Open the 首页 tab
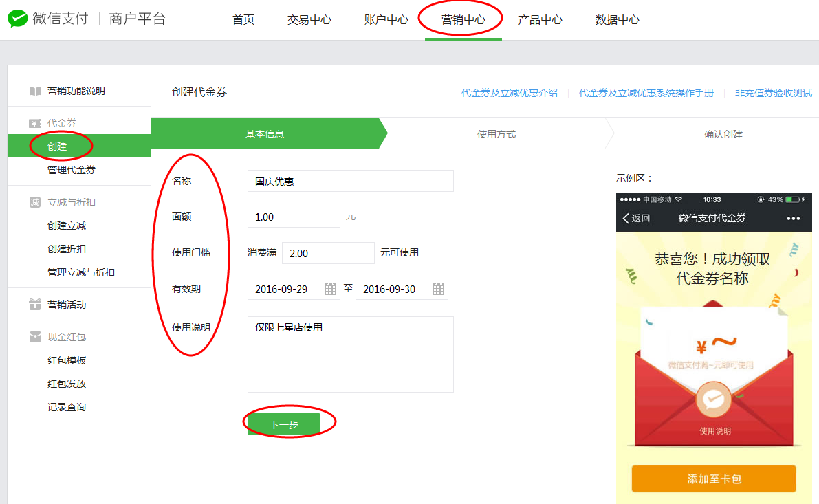Image resolution: width=819 pixels, height=504 pixels. click(243, 20)
